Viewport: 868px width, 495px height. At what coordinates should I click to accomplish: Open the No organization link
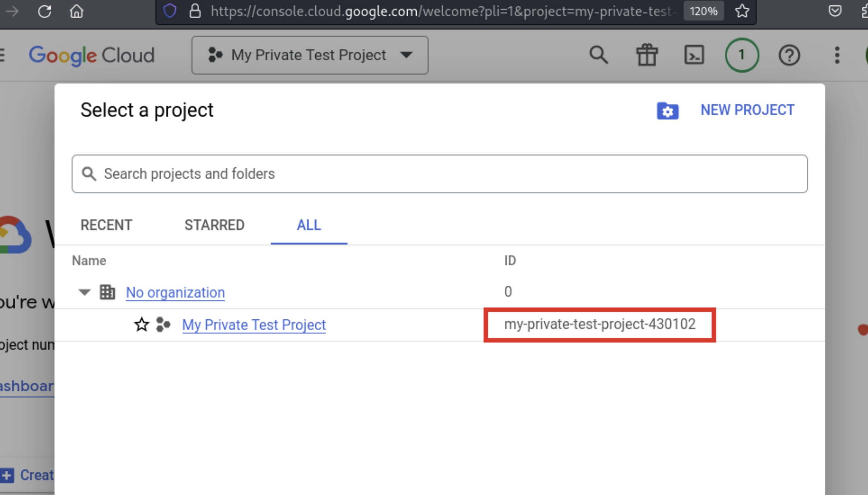pyautogui.click(x=175, y=292)
